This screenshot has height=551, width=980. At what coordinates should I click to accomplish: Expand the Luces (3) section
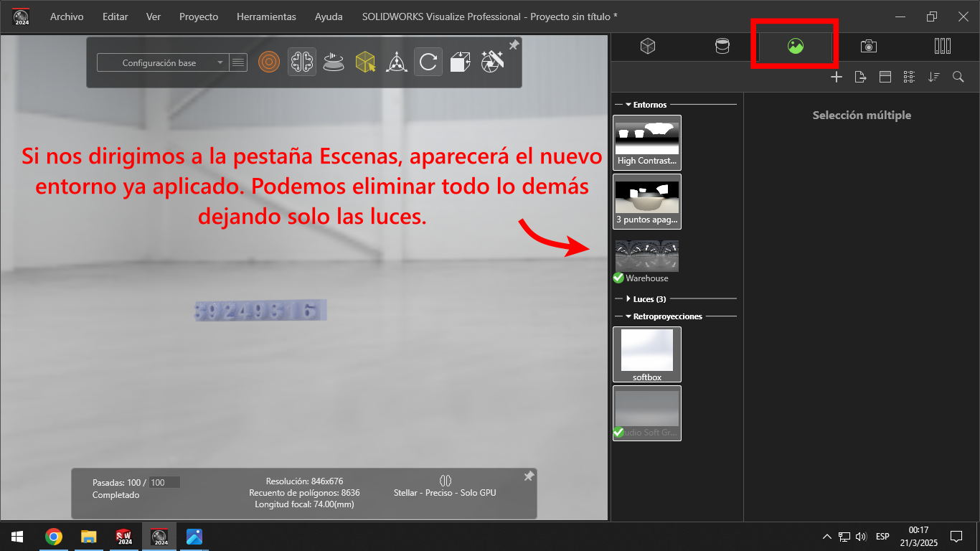pyautogui.click(x=629, y=298)
